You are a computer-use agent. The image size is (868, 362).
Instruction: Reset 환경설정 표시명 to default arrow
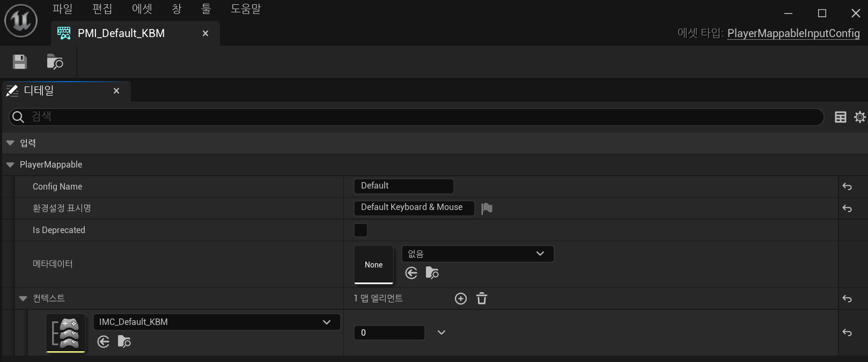click(847, 208)
